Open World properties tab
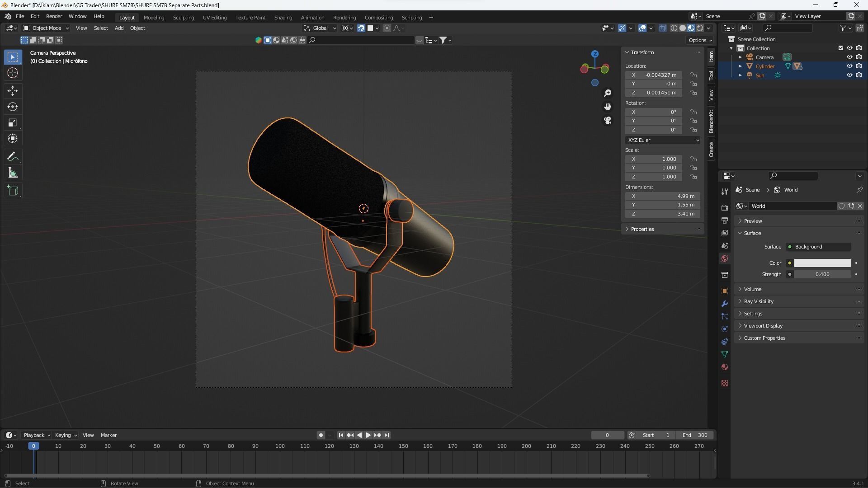 (725, 258)
